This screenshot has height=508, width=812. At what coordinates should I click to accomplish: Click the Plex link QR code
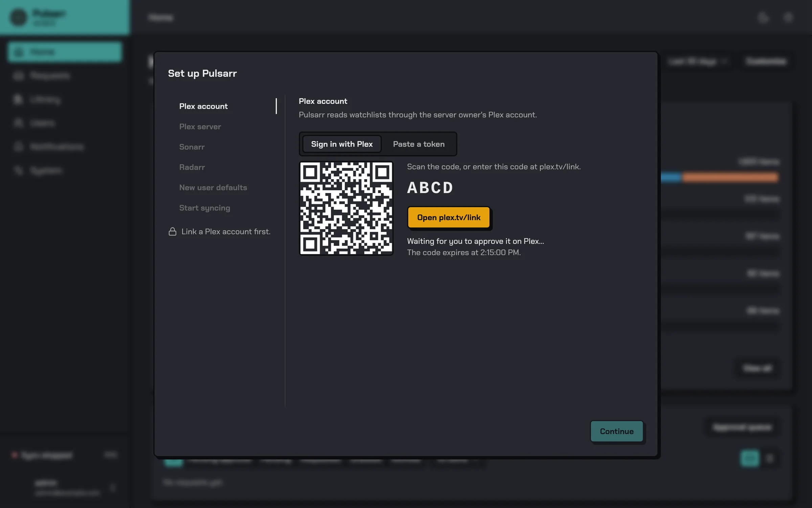click(346, 208)
